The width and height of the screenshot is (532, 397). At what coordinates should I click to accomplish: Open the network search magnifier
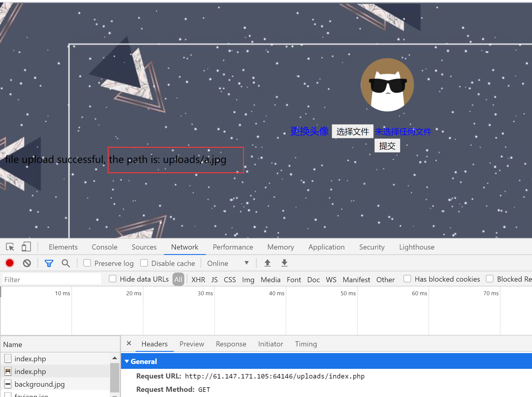66,263
